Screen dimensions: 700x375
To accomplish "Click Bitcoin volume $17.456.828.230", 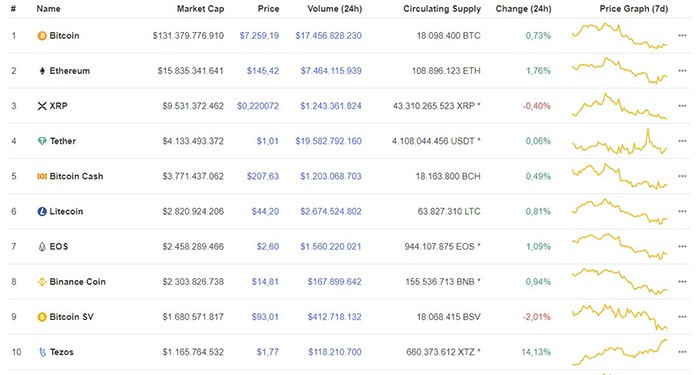I will pyautogui.click(x=329, y=36).
